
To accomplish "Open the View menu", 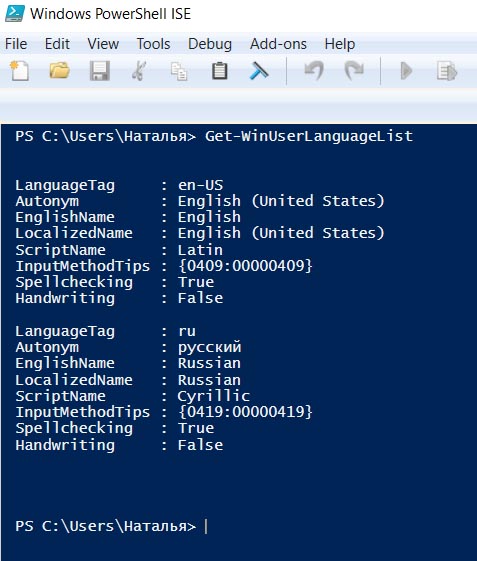I will [x=103, y=44].
